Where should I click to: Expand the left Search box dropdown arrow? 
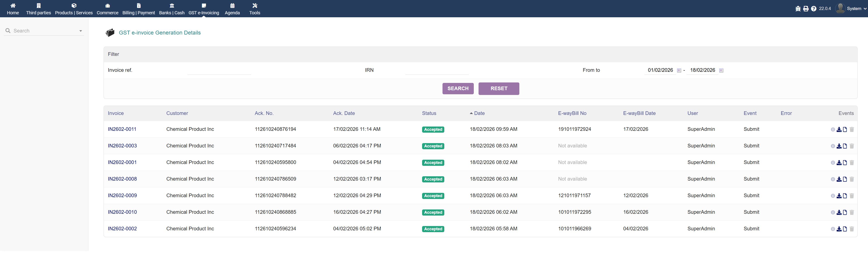[x=80, y=31]
